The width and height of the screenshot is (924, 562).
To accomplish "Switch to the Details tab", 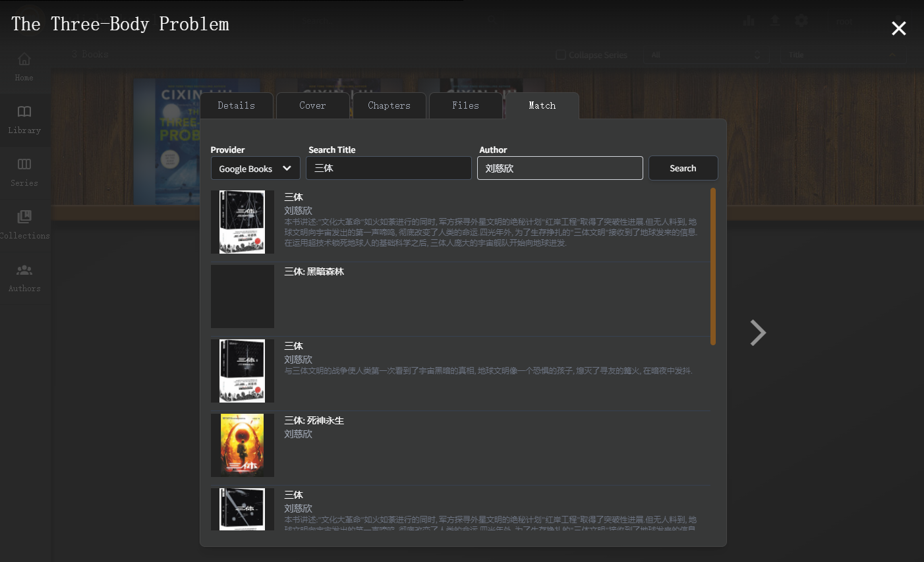I will [237, 105].
